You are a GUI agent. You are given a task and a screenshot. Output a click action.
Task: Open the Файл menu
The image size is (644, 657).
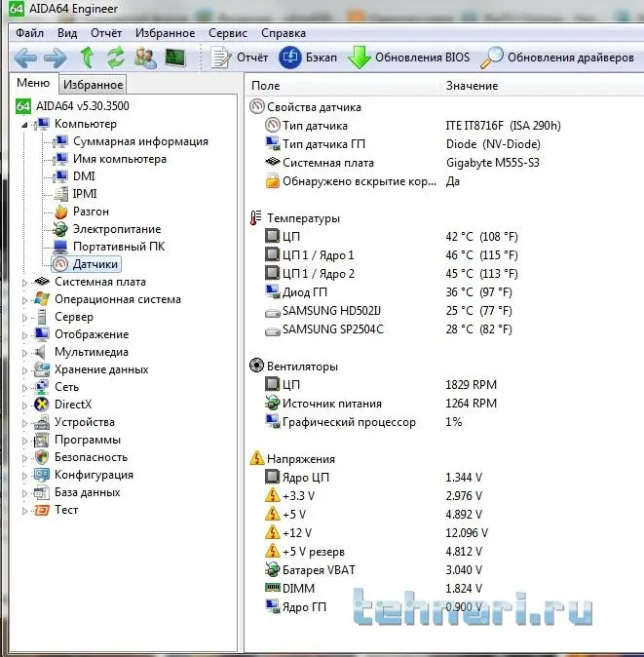pyautogui.click(x=29, y=33)
